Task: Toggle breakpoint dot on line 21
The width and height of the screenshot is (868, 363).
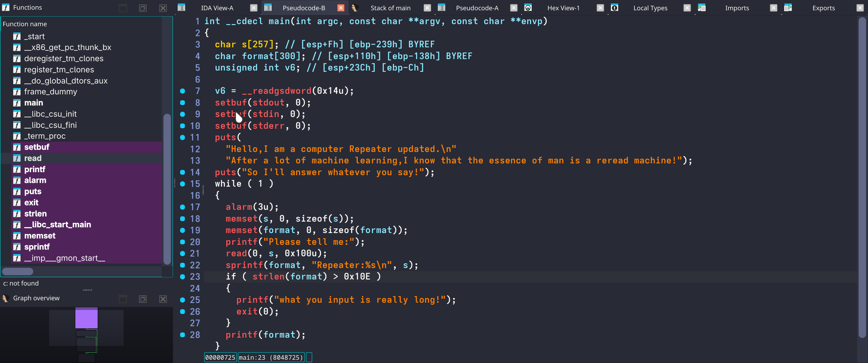Action: [x=182, y=254]
